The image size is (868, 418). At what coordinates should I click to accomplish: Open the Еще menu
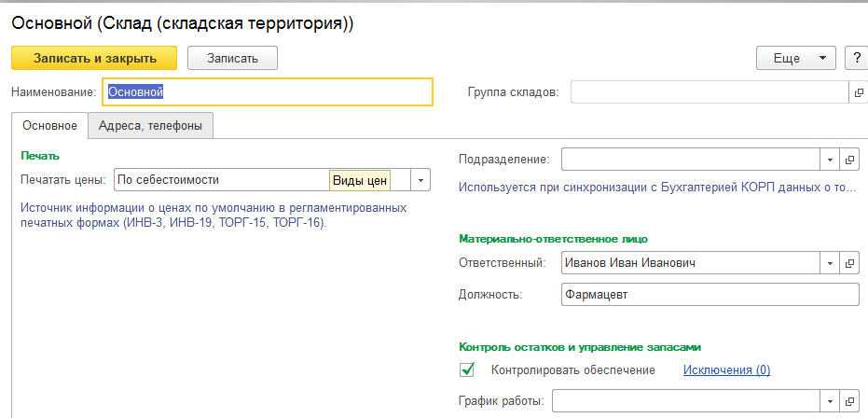point(796,58)
